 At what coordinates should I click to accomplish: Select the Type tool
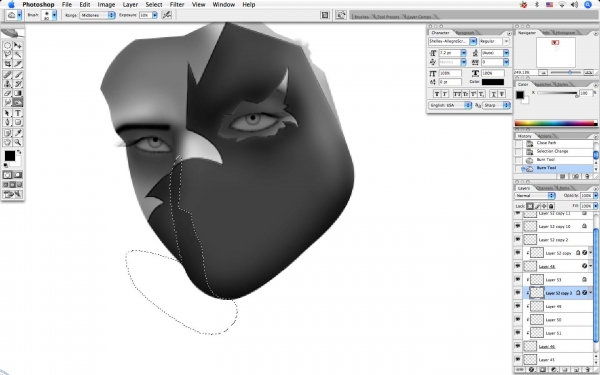point(18,113)
